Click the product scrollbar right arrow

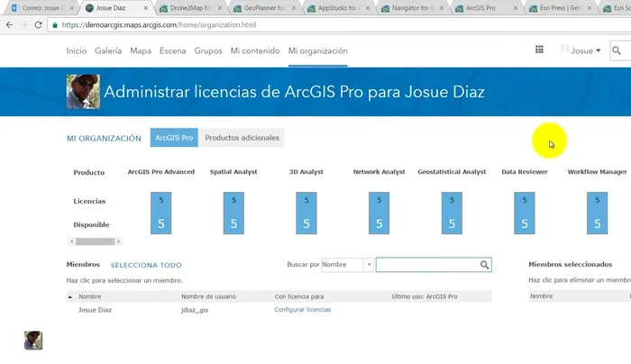click(118, 241)
